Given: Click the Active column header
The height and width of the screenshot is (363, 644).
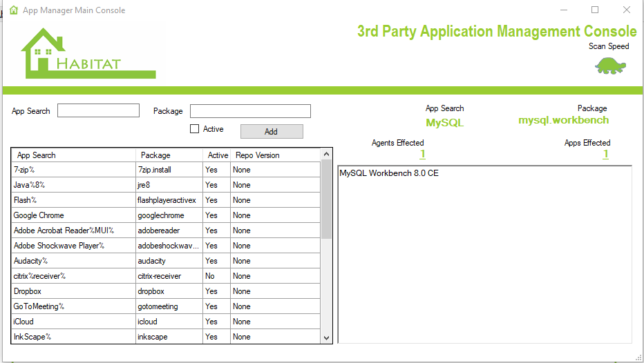Looking at the screenshot, I should [x=218, y=155].
